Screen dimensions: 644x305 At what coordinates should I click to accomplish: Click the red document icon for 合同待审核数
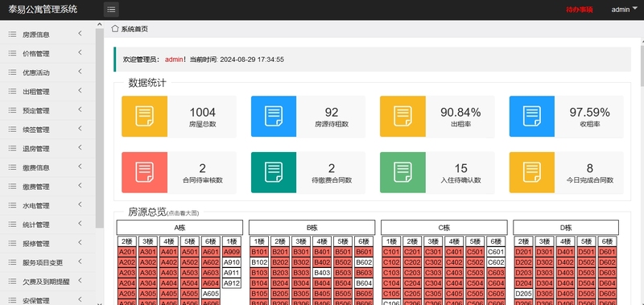point(145,172)
